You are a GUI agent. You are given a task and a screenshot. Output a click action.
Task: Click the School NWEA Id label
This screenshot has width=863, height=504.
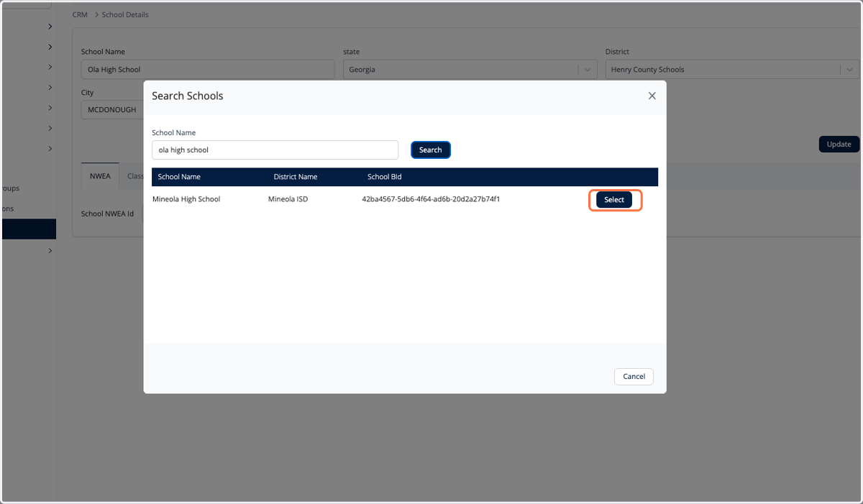tap(107, 214)
